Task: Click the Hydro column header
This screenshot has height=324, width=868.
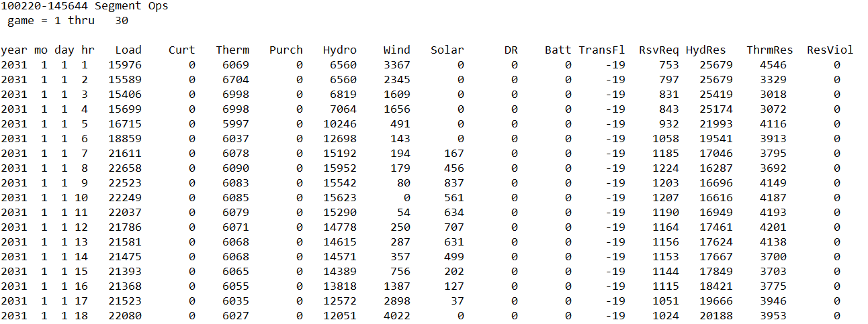Action: pyautogui.click(x=339, y=50)
